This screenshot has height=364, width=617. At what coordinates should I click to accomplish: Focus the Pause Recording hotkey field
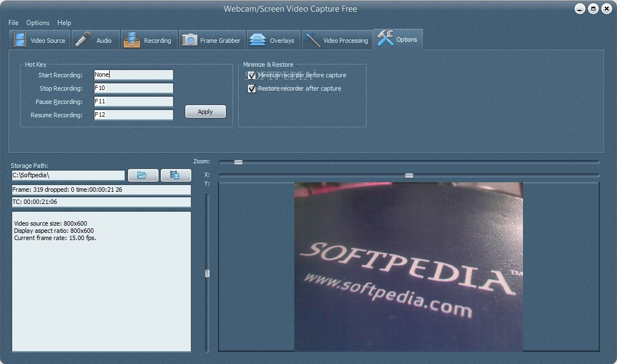(134, 101)
